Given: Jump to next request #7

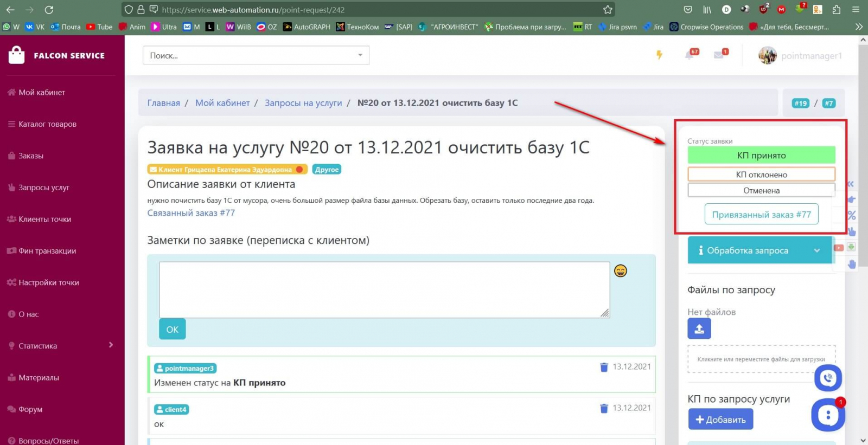Looking at the screenshot, I should click(829, 103).
